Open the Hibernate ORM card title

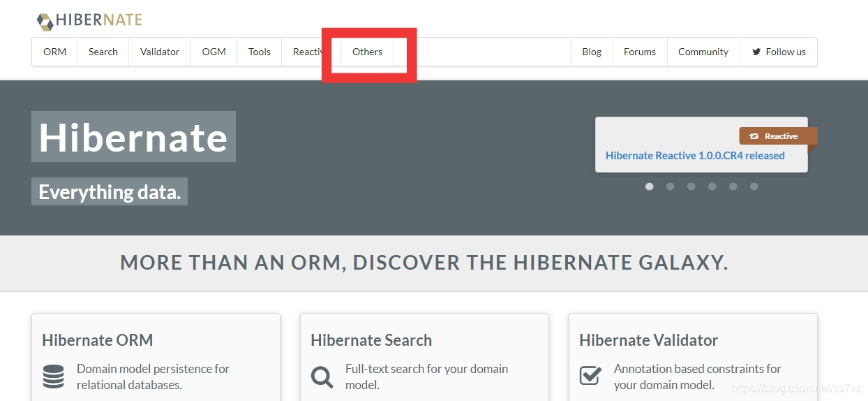(98, 340)
